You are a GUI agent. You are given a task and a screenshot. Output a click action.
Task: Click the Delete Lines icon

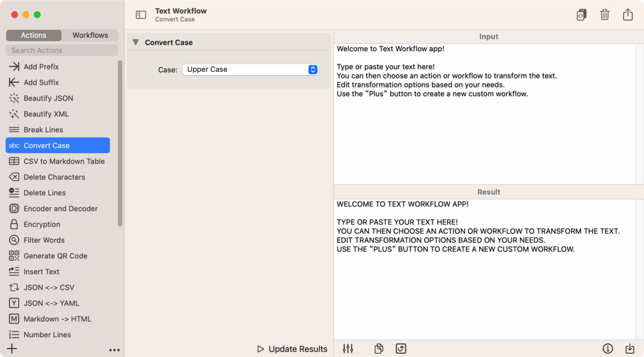(x=14, y=192)
